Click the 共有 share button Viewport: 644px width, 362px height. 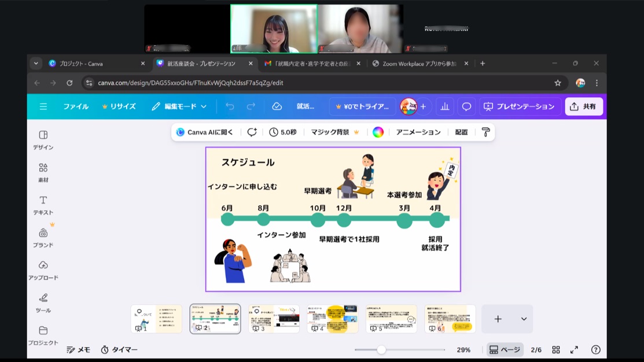pos(584,106)
